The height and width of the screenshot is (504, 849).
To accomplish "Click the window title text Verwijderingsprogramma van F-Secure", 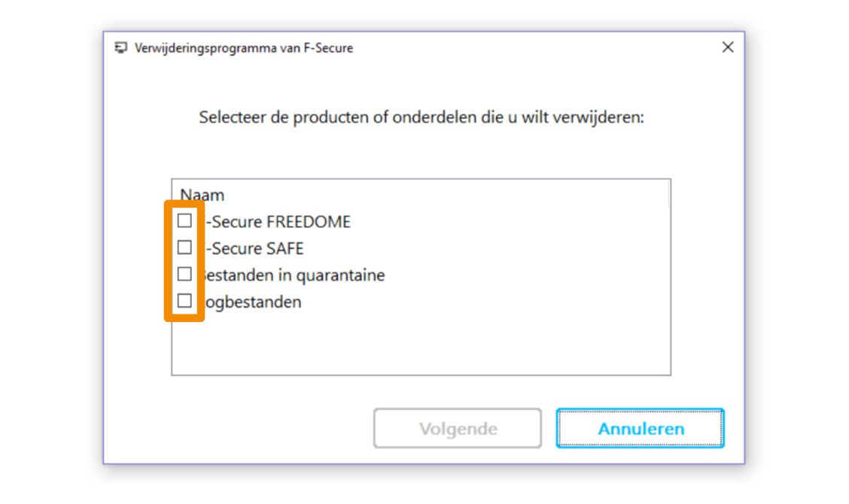I will (x=244, y=48).
